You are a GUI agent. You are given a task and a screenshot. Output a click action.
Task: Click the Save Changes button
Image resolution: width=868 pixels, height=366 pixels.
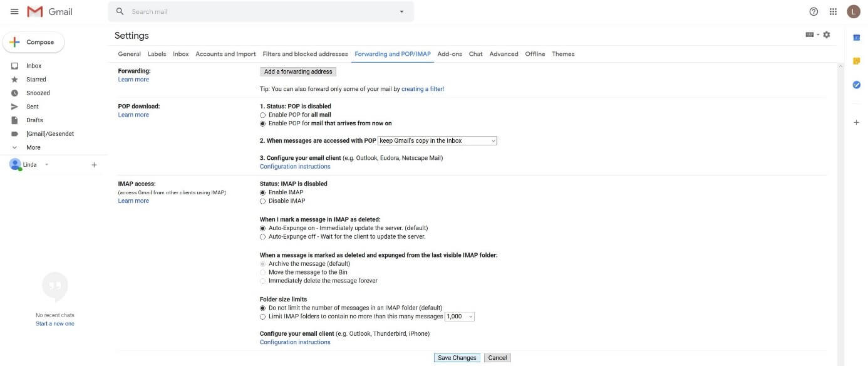[457, 358]
